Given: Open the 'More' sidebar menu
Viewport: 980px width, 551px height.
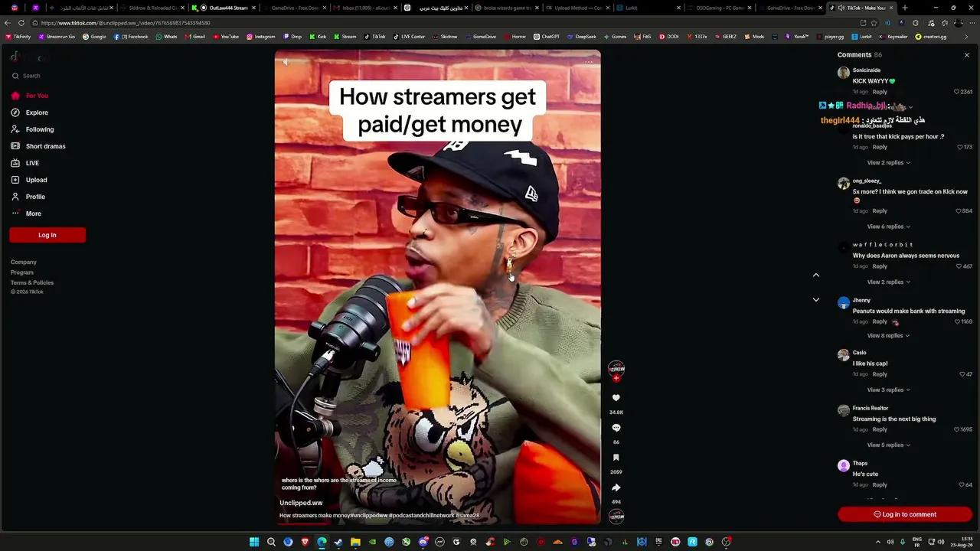Looking at the screenshot, I should click(x=27, y=214).
